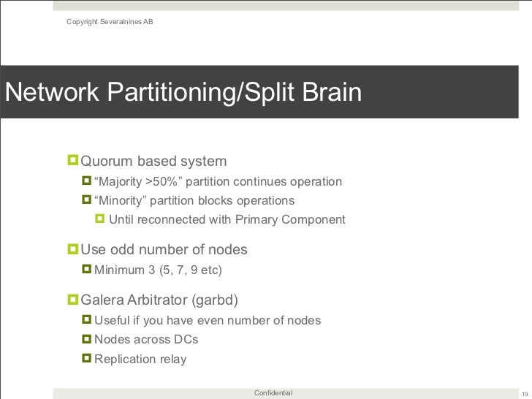Click the 'Use odd number of nodes' bullet
The image size is (532, 399).
point(164,249)
